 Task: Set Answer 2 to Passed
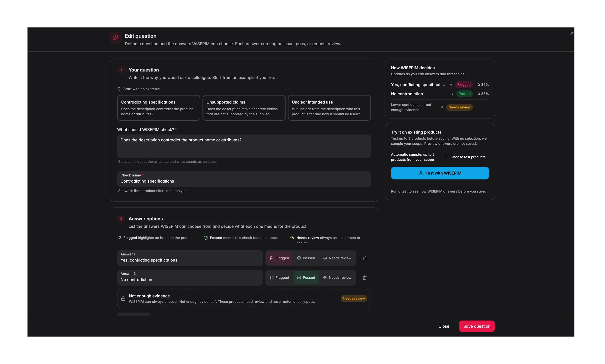306,277
